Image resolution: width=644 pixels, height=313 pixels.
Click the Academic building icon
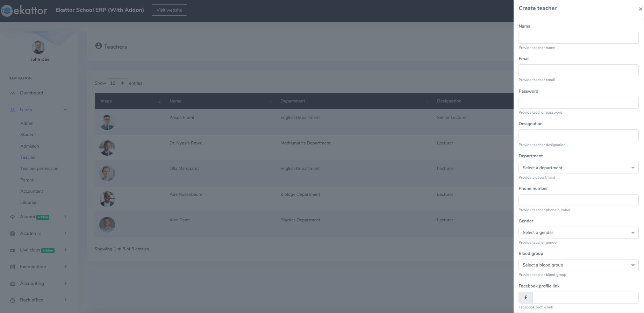[x=13, y=234]
